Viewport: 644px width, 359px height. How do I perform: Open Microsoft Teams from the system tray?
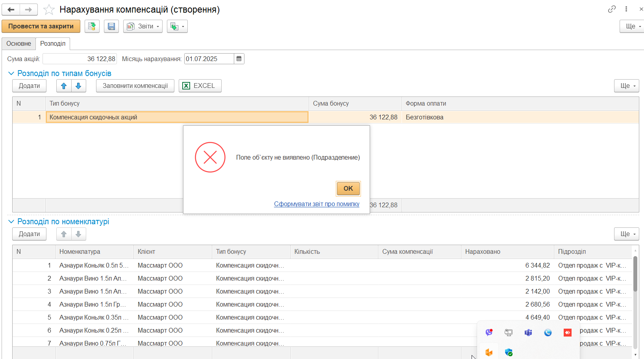click(528, 333)
